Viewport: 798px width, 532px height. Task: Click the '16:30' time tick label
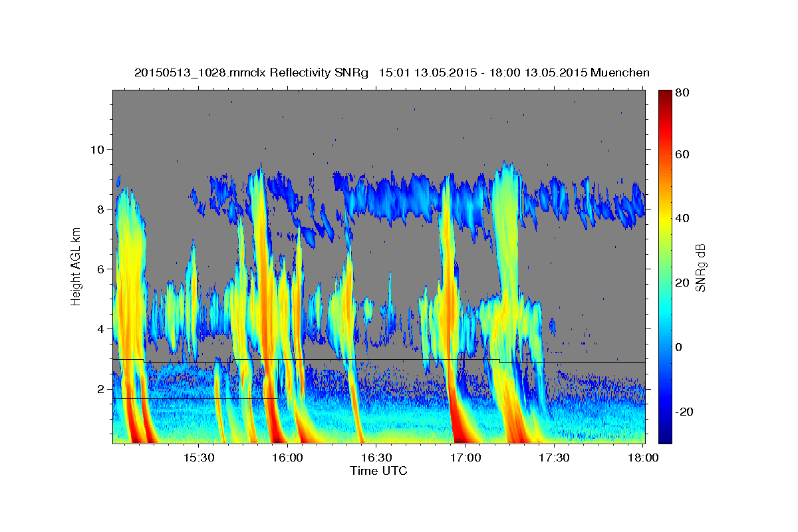376,458
